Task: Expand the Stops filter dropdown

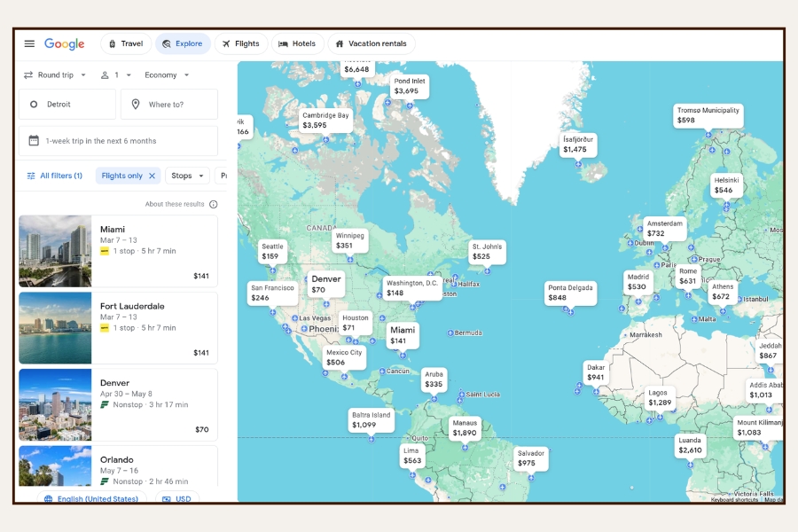Action: point(187,176)
